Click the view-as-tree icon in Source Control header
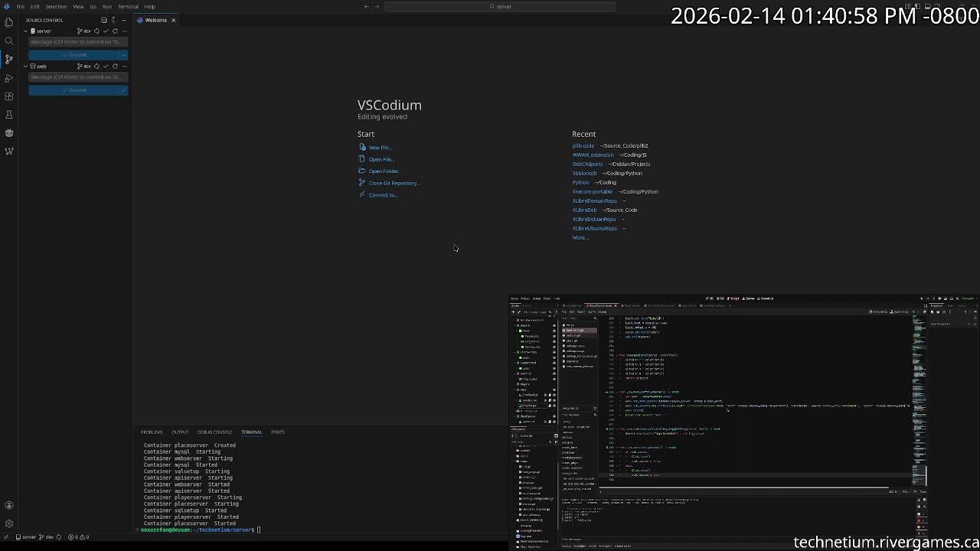The image size is (980, 551). pos(104,20)
